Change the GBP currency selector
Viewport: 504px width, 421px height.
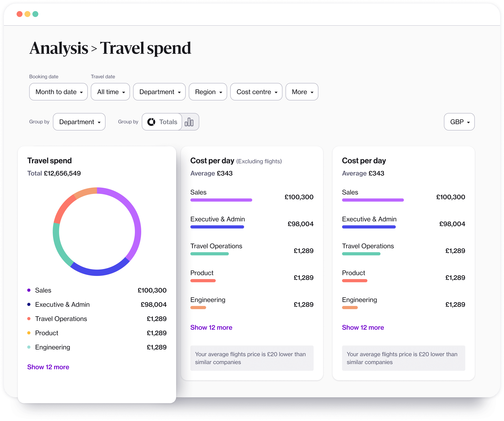point(459,122)
